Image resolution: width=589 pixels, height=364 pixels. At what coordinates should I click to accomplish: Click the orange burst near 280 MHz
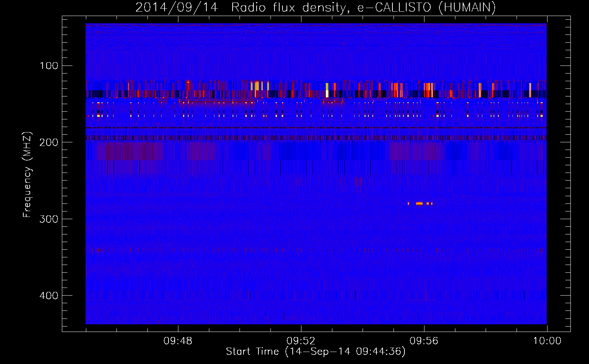click(420, 203)
